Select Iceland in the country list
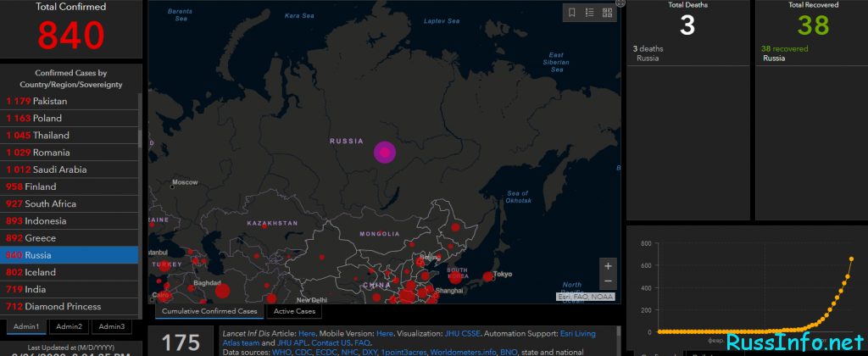868x356 pixels. click(70, 272)
